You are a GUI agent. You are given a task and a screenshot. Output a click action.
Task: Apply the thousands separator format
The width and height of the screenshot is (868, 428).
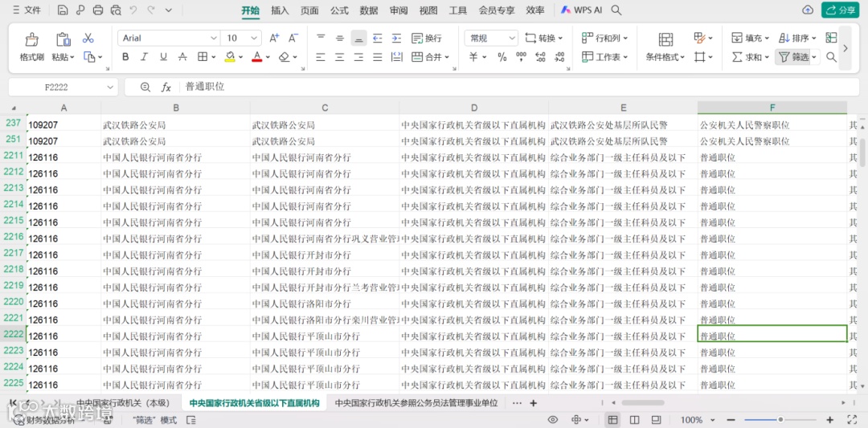point(521,57)
